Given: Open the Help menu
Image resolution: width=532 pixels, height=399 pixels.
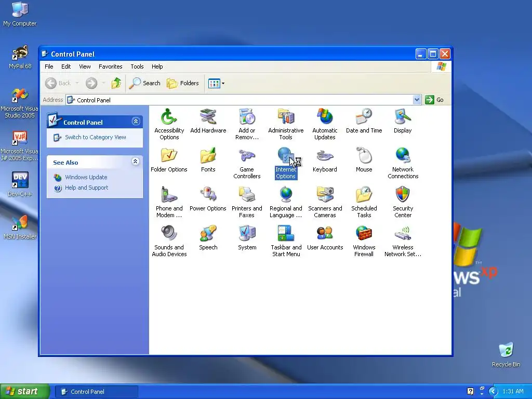Looking at the screenshot, I should click(157, 66).
